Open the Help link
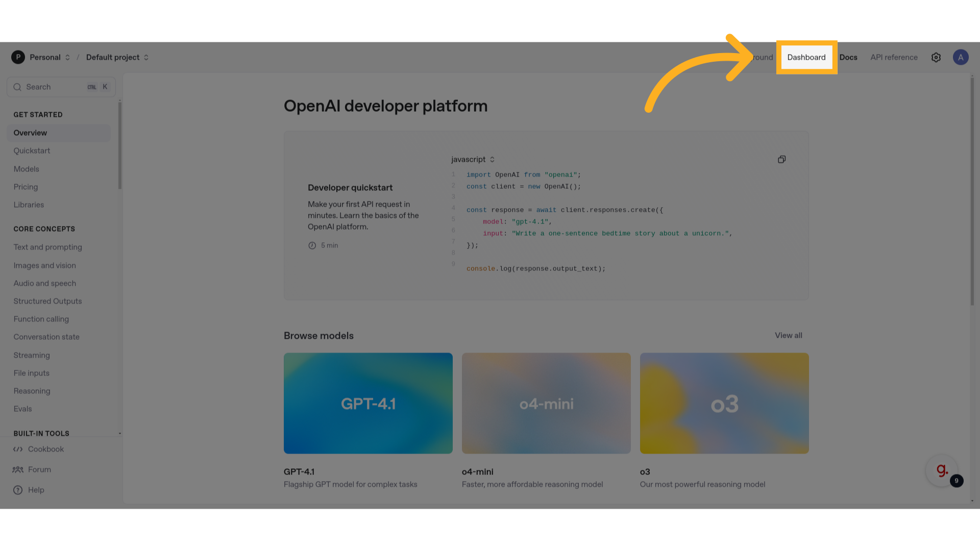 point(36,490)
